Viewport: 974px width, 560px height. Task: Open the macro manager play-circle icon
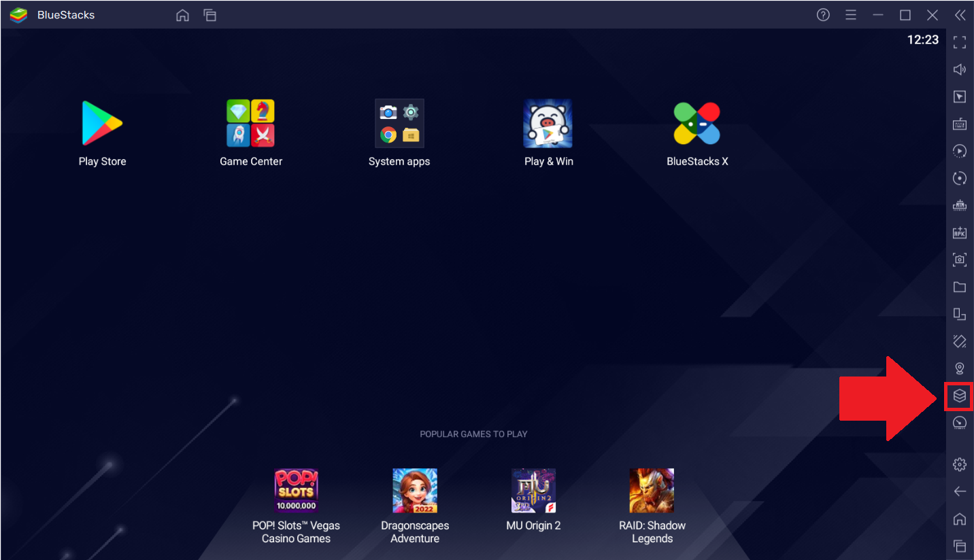pos(960,151)
